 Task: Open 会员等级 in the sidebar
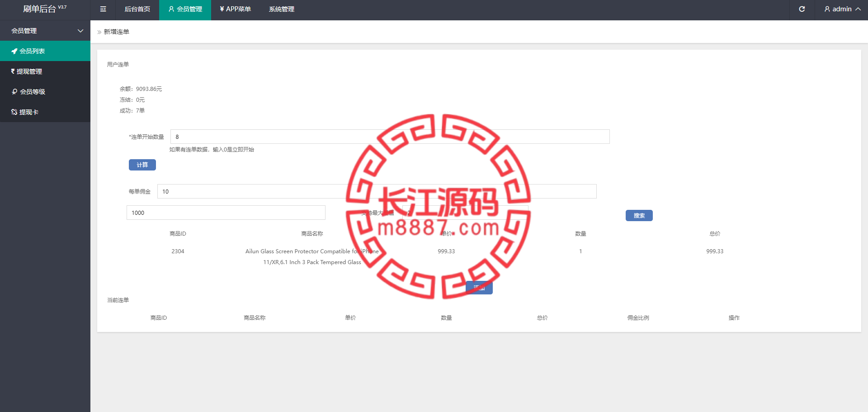[x=45, y=92]
